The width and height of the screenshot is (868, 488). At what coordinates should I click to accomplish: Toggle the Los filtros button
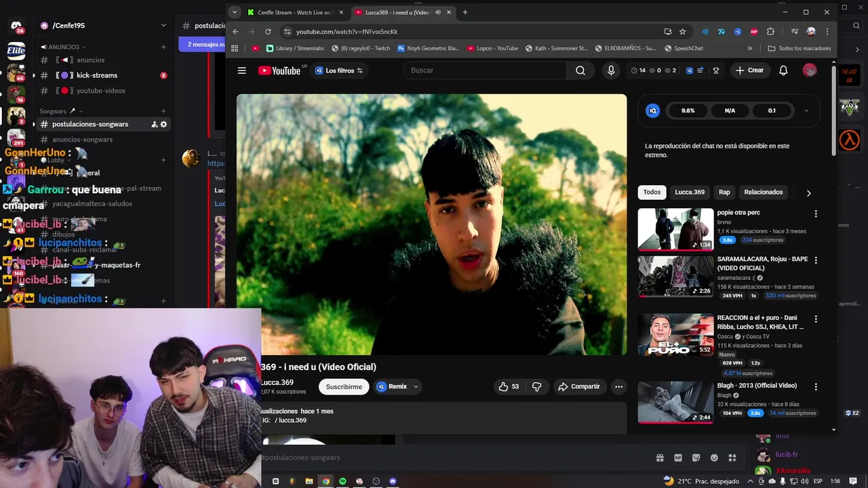(x=339, y=70)
